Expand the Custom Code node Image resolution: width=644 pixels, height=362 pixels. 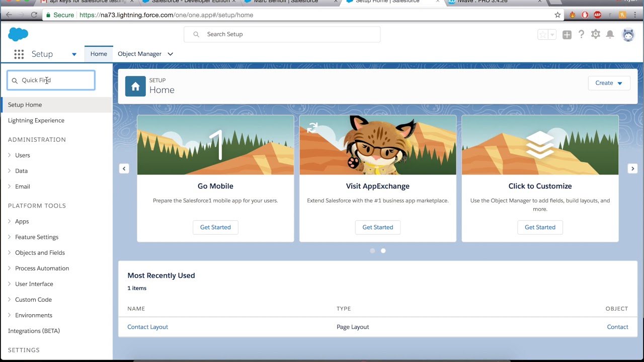[10, 299]
